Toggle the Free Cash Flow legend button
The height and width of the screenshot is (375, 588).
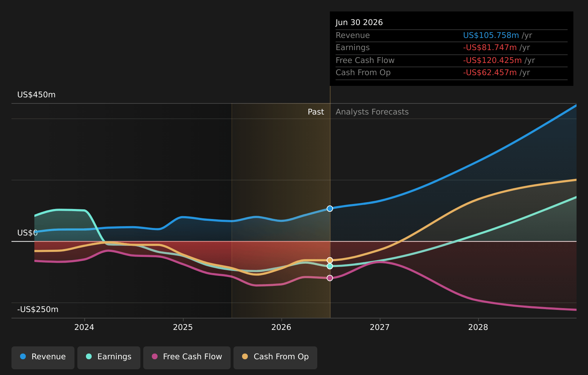coord(187,357)
